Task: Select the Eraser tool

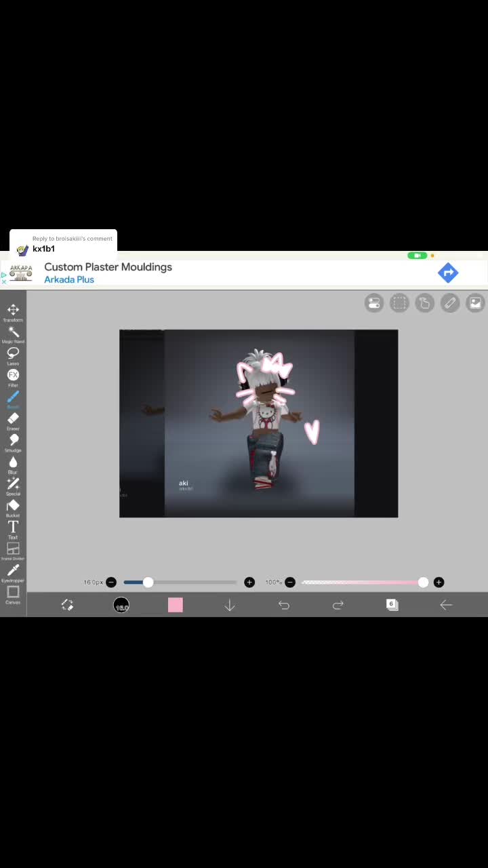Action: tap(13, 421)
